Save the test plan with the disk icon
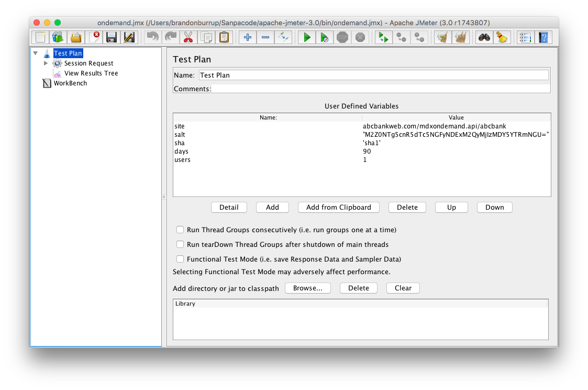The height and width of the screenshot is (390, 588). tap(111, 37)
